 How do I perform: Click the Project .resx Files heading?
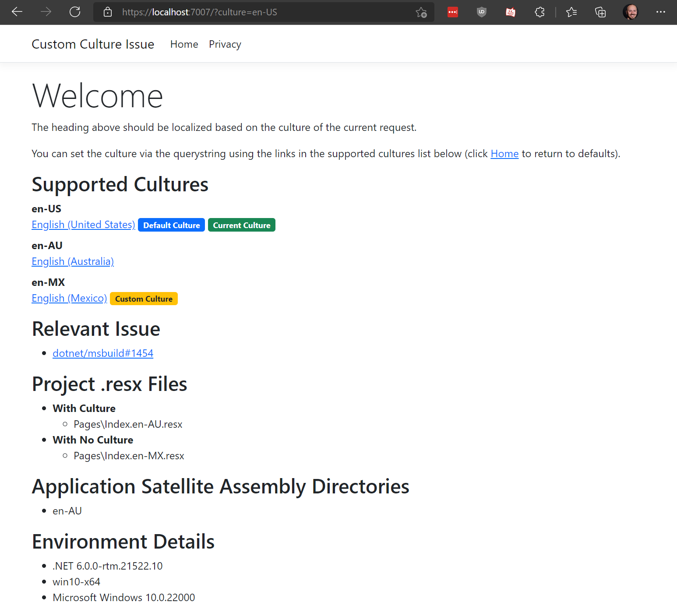(109, 384)
